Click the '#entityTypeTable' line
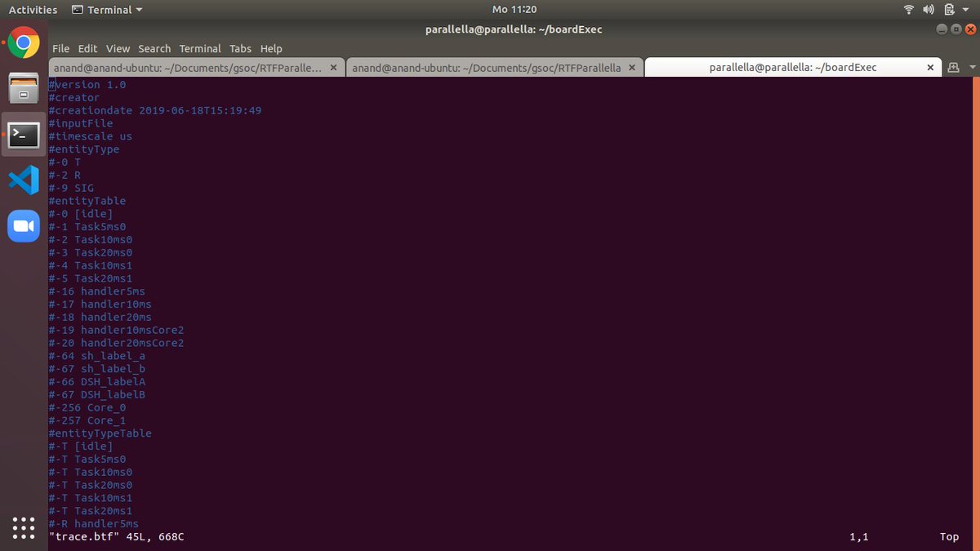The width and height of the screenshot is (980, 551). (x=100, y=433)
